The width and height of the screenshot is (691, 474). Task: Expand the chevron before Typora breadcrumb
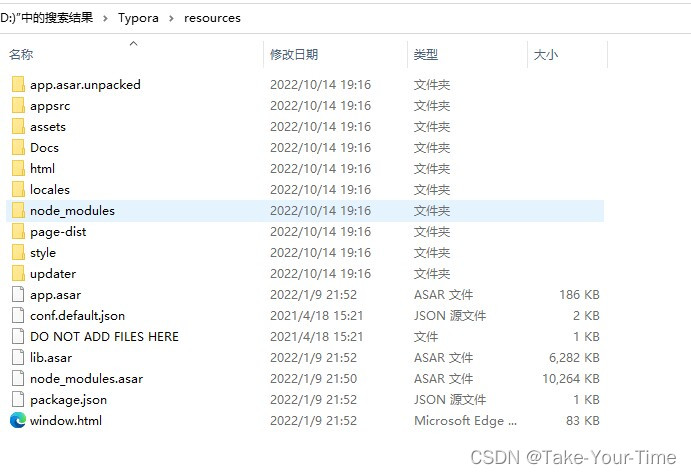click(105, 19)
